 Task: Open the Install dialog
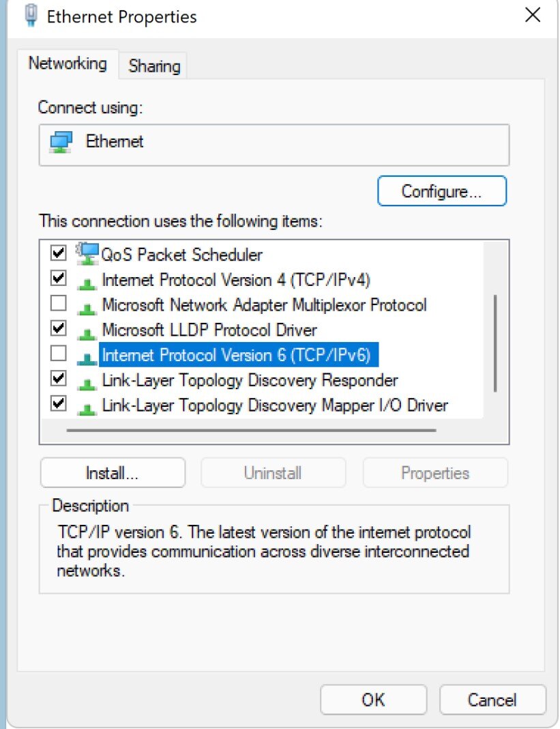pos(113,472)
